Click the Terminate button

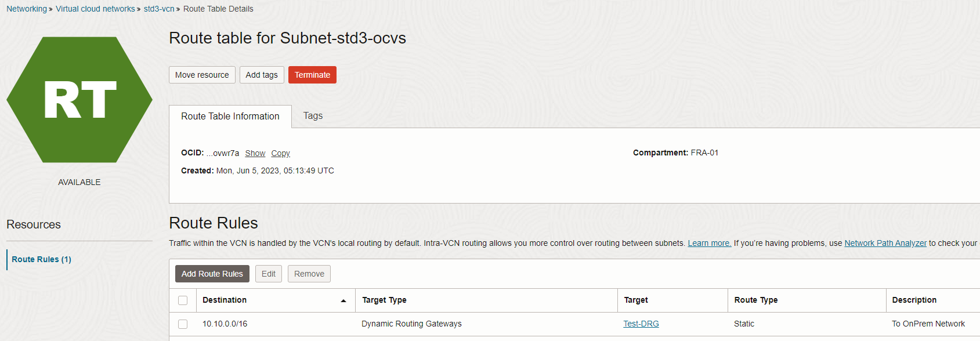[312, 74]
